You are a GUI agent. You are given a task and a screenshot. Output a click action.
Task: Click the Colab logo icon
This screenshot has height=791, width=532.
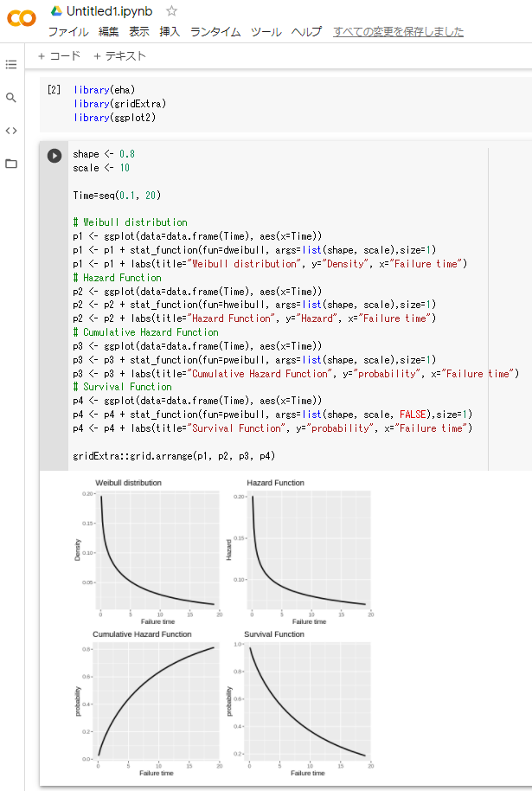pos(21,18)
